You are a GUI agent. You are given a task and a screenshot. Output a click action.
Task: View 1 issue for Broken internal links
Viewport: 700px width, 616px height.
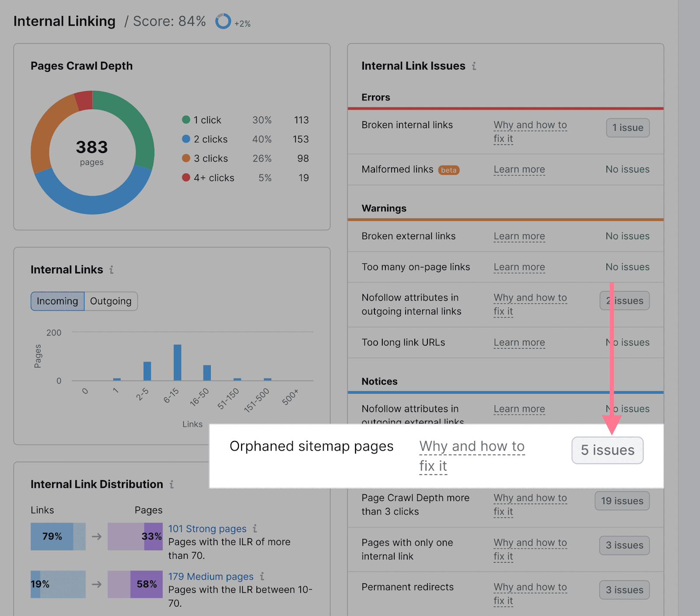(627, 128)
